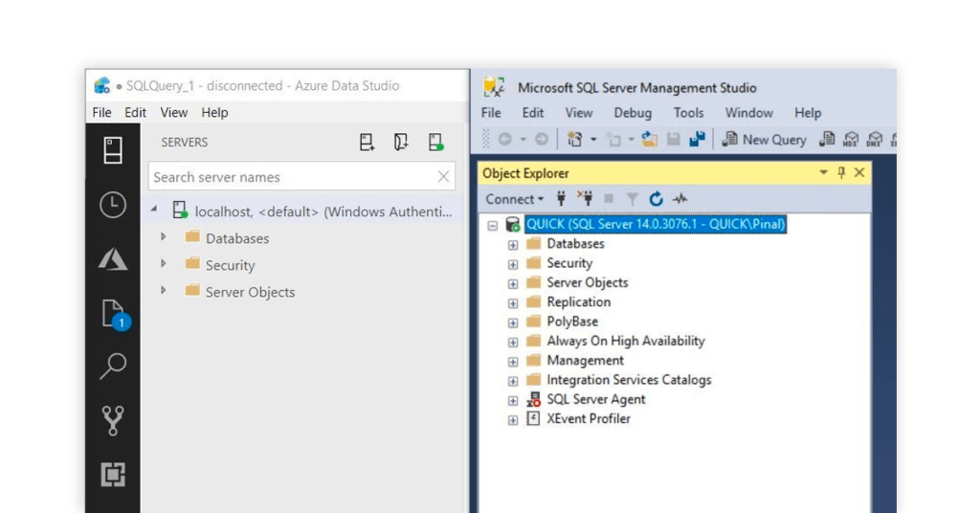Screen dimensions: 980x513
Task: Click Activity Monitor pulse icon in Object Explorer
Action: (x=679, y=199)
